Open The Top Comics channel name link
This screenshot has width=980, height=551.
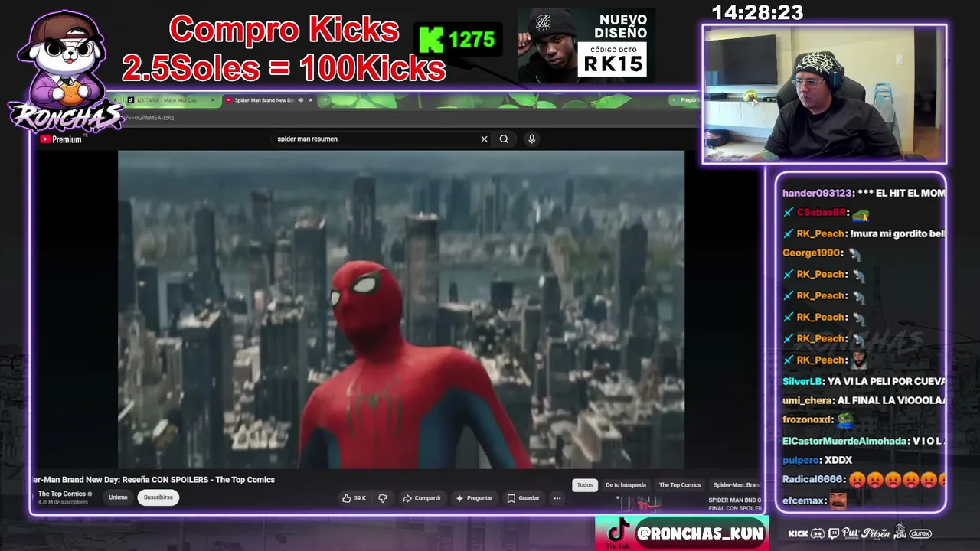[62, 494]
